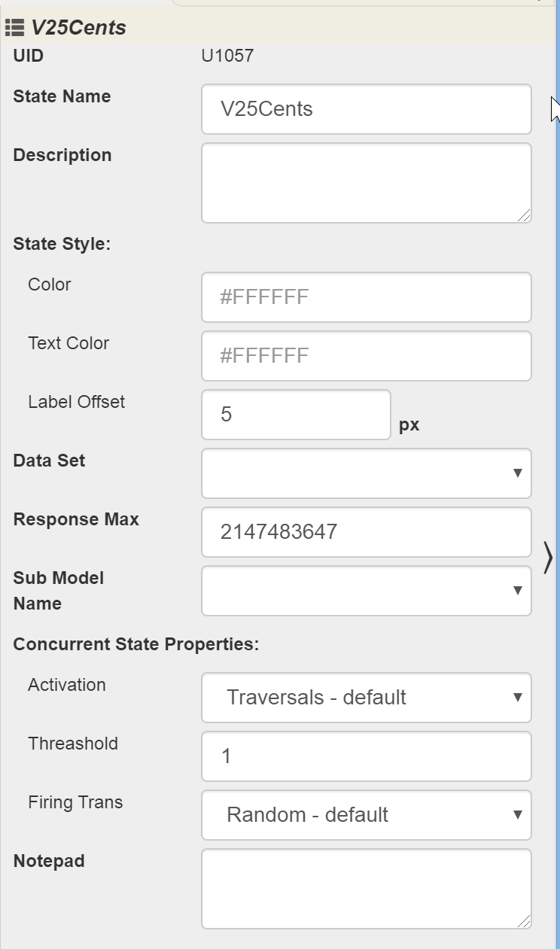Image resolution: width=560 pixels, height=949 pixels.
Task: Click the Threashold input field
Action: click(366, 756)
